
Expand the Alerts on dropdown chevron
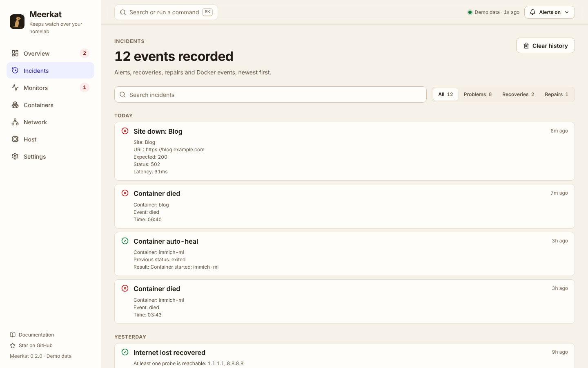click(567, 12)
